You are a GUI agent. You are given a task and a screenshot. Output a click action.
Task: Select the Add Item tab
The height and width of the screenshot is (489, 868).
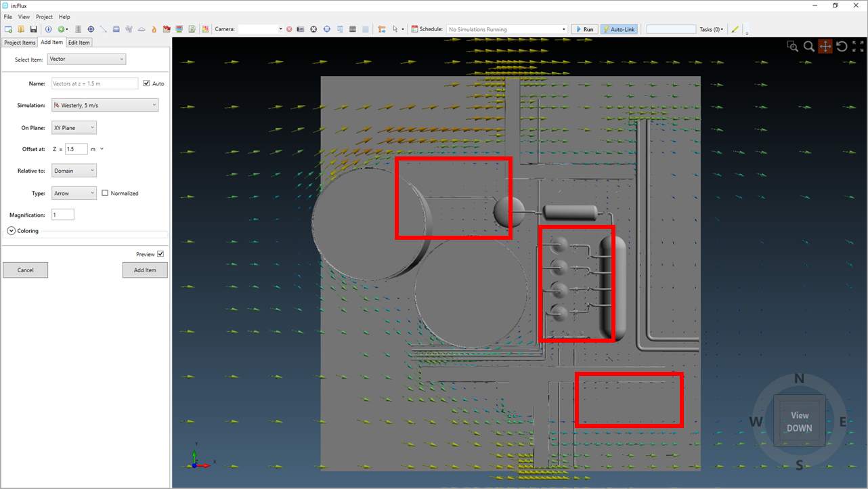pyautogui.click(x=51, y=42)
